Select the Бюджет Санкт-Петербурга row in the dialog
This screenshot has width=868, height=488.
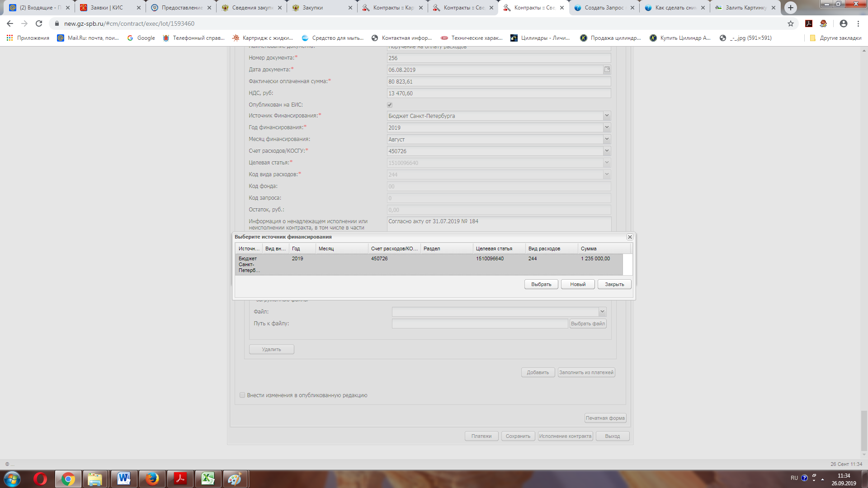(x=429, y=264)
